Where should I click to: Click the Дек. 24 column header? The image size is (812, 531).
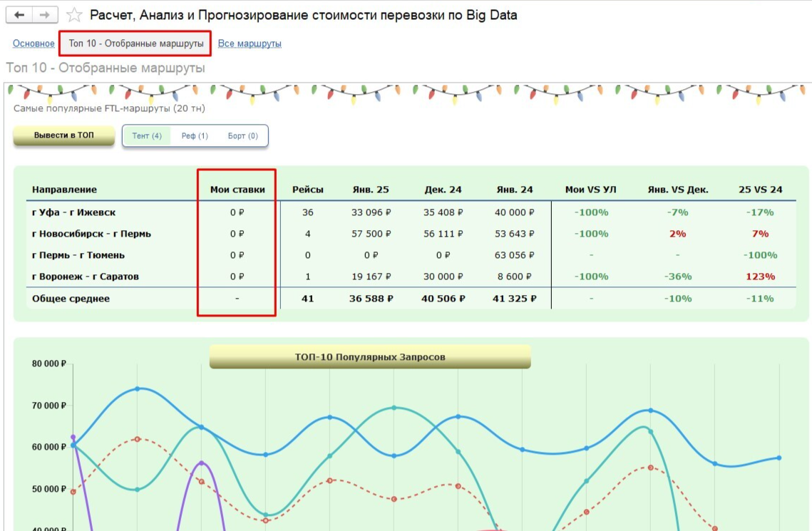[x=443, y=190]
